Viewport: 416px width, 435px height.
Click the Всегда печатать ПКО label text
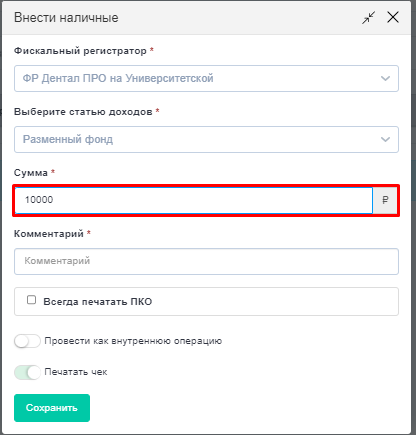(98, 302)
